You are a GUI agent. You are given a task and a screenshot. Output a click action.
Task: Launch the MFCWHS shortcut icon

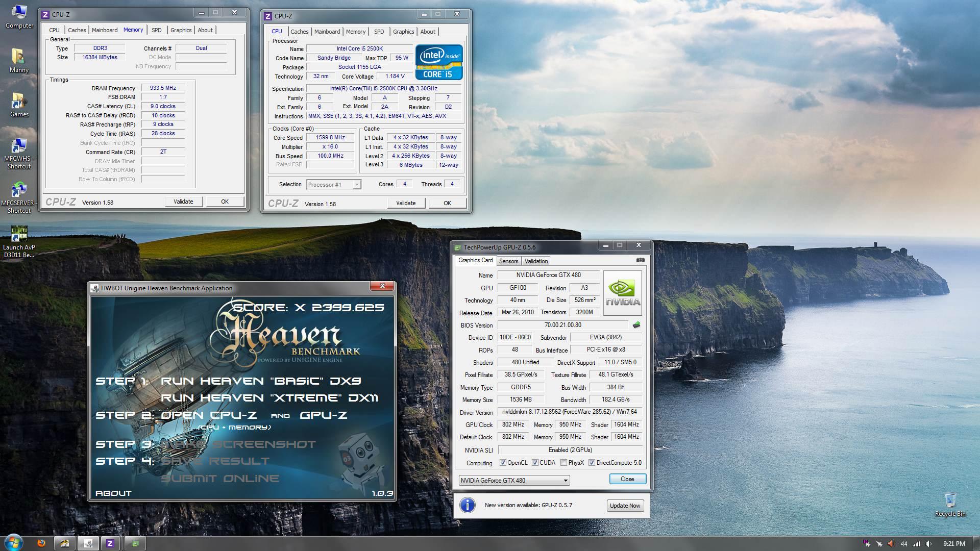(x=19, y=153)
